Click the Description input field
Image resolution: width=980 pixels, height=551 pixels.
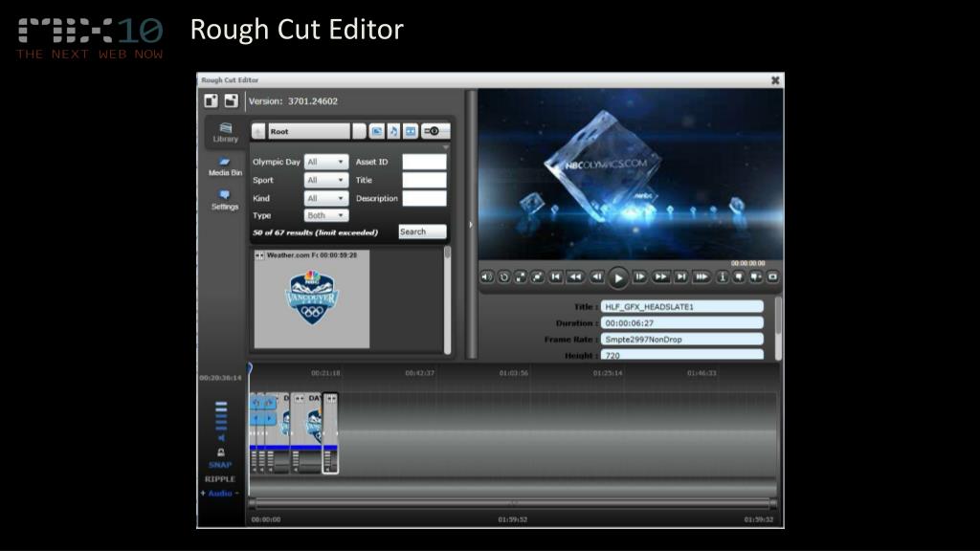[x=424, y=198]
